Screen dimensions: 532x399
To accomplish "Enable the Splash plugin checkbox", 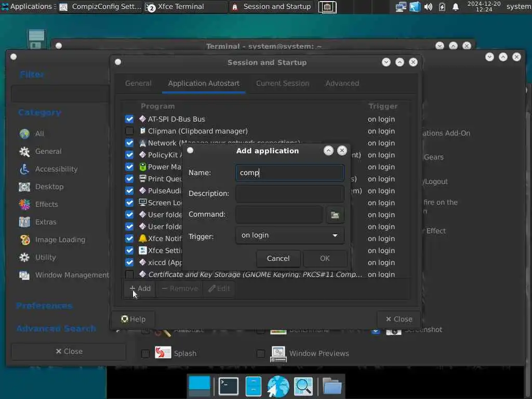I will 145,354.
